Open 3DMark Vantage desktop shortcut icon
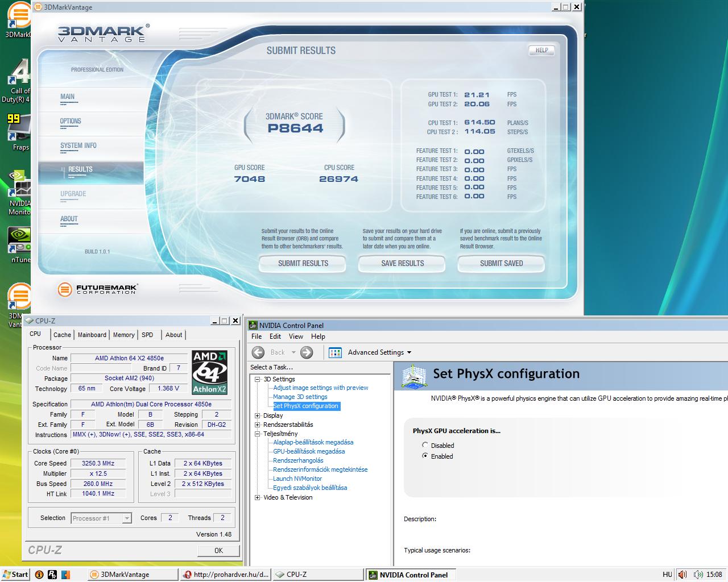 (x=19, y=297)
